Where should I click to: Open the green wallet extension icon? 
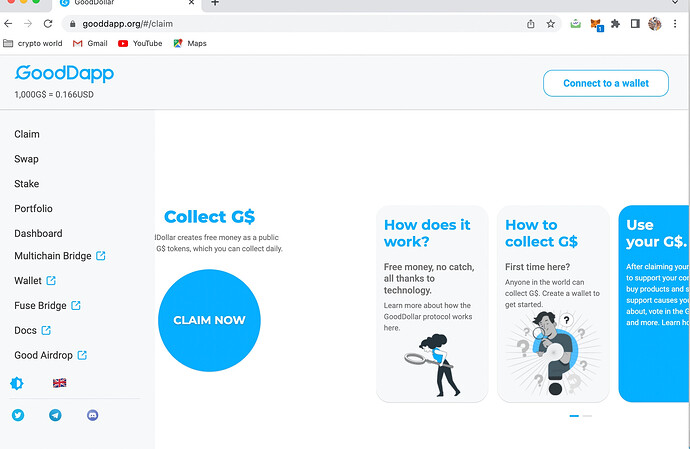click(576, 24)
